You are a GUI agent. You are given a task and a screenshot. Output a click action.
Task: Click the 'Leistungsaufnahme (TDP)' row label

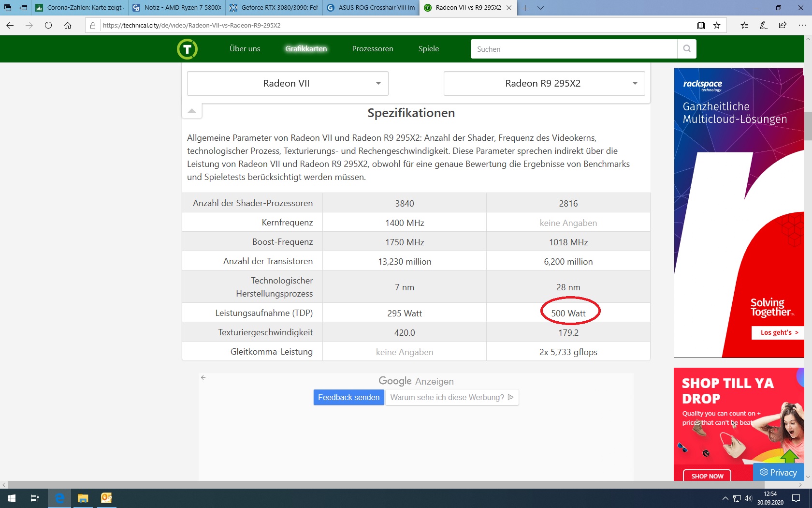coord(264,313)
